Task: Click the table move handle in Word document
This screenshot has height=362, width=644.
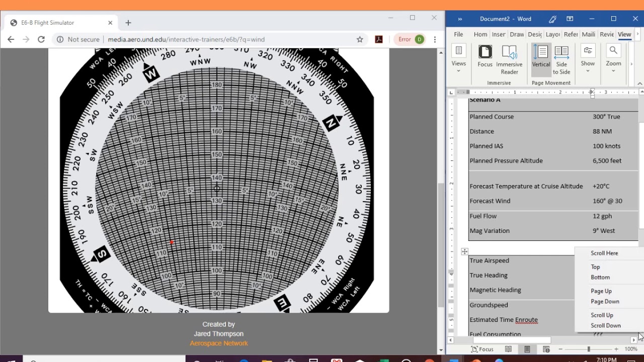Action: click(464, 251)
